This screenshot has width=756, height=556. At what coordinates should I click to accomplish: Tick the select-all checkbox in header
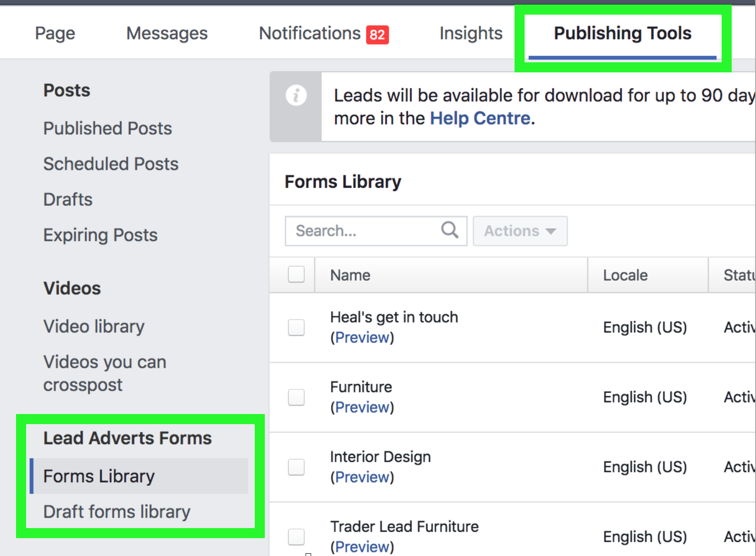point(296,274)
